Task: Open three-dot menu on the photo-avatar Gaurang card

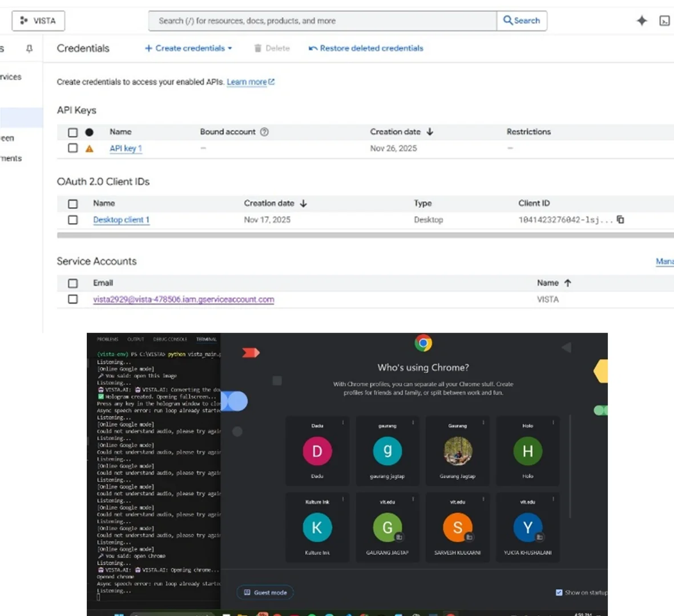Action: 483,423
